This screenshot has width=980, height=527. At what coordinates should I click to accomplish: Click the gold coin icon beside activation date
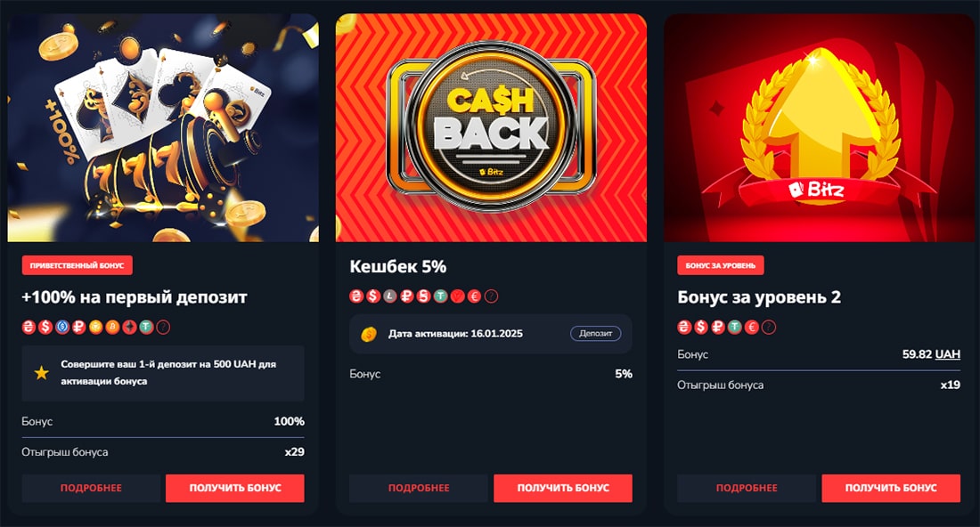[x=369, y=334]
